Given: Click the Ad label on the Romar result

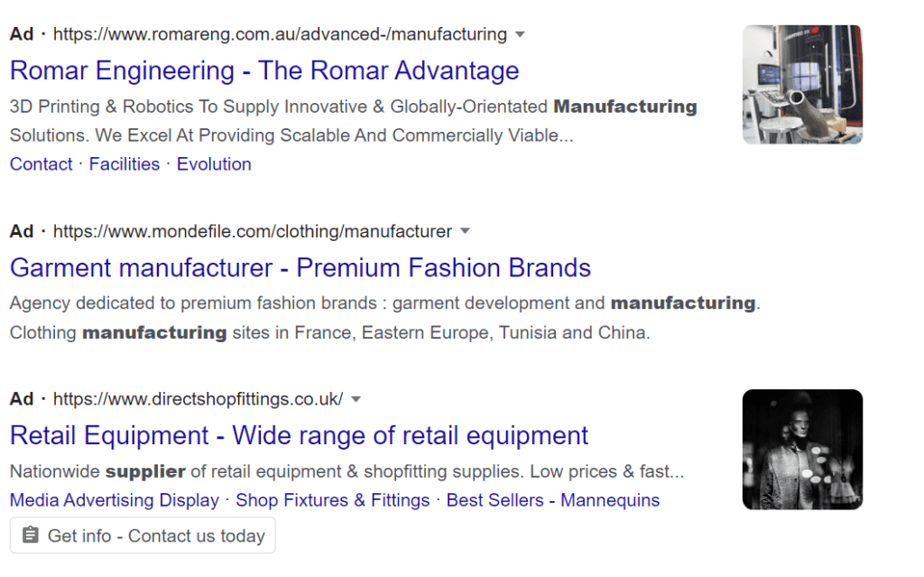Looking at the screenshot, I should pos(22,34).
